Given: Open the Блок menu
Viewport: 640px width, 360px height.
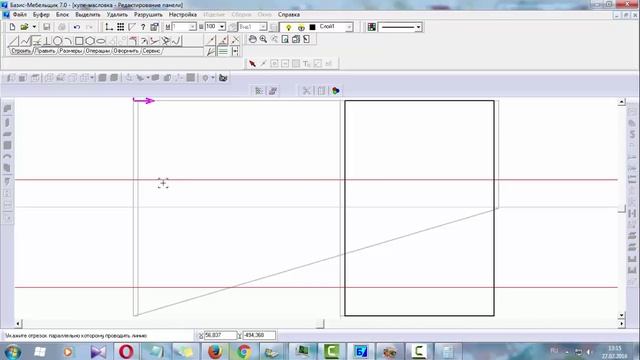Looking at the screenshot, I should [x=62, y=15].
